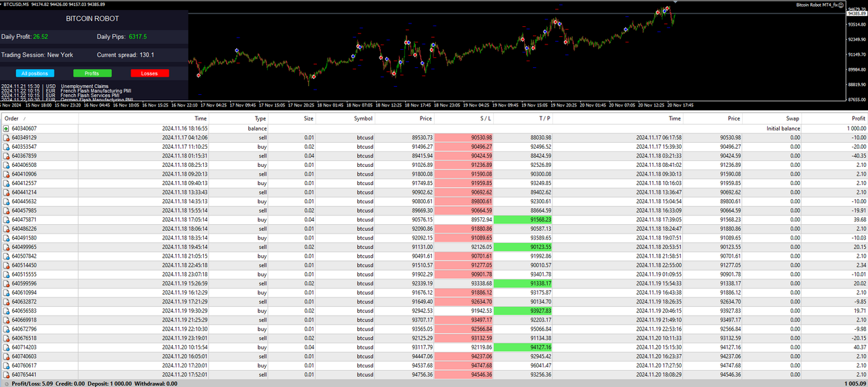868x387 pixels.
Task: Click the trade icon of order 640599596
Action: pos(6,283)
